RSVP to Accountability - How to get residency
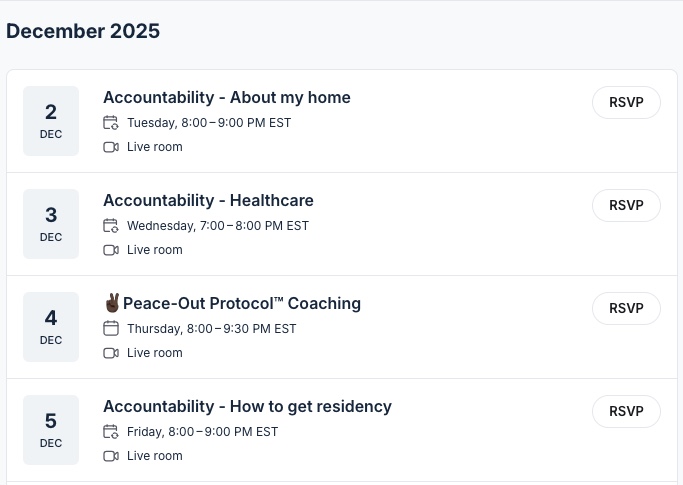The image size is (683, 485). tap(626, 411)
